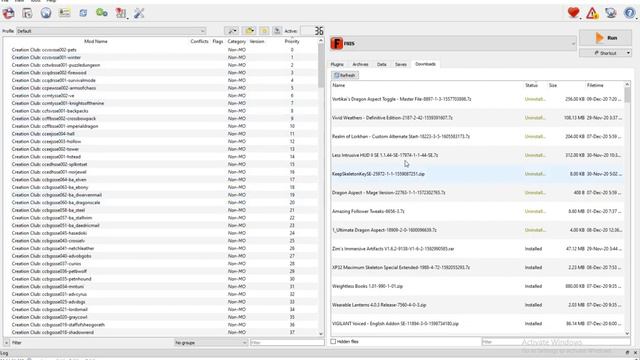The height and width of the screenshot is (360, 640).
Task: Open the Saves tab
Action: pos(401,64)
